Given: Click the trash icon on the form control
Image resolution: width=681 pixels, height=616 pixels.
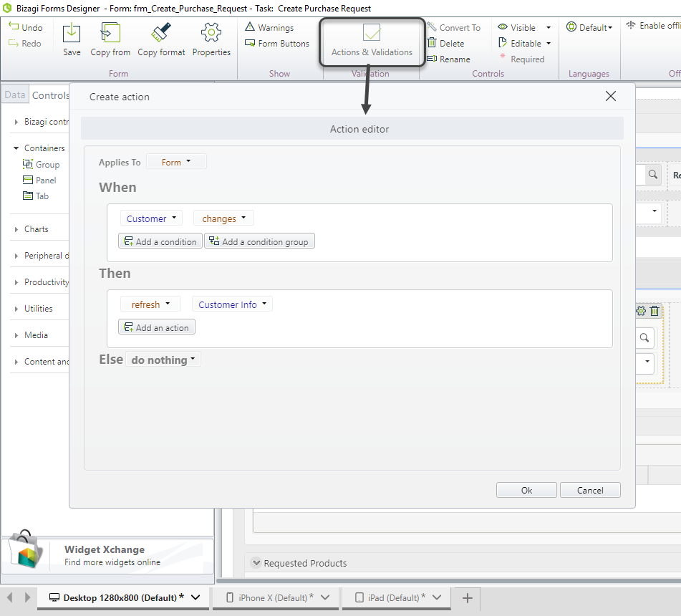Looking at the screenshot, I should point(655,311).
